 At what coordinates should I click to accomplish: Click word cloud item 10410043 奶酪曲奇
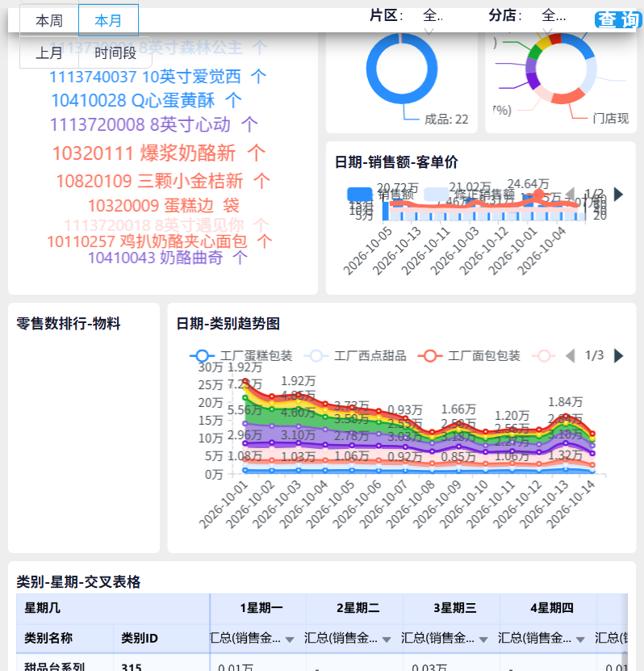[167, 258]
